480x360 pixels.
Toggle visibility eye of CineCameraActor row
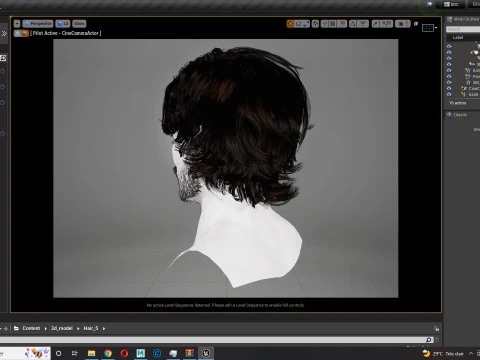pyautogui.click(x=449, y=88)
